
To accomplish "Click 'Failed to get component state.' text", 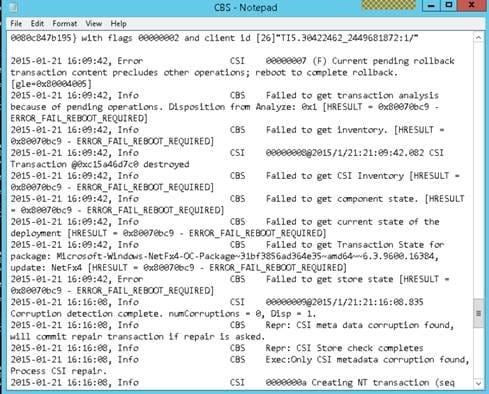I will coord(342,199).
